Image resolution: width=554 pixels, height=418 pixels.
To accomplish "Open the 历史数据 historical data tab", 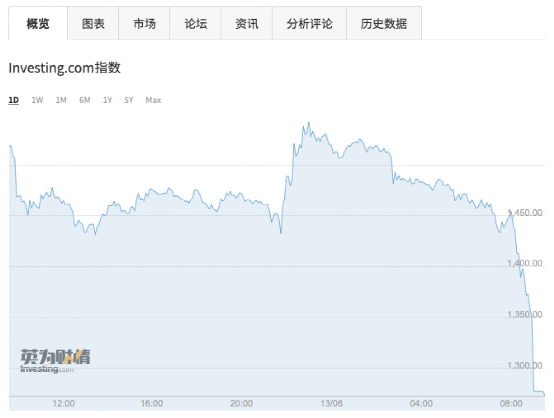I will 384,24.
